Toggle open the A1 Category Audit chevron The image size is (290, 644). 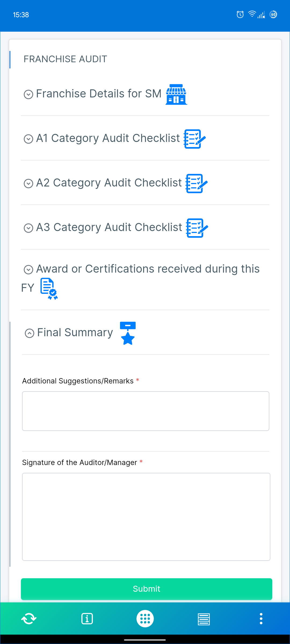tap(28, 139)
